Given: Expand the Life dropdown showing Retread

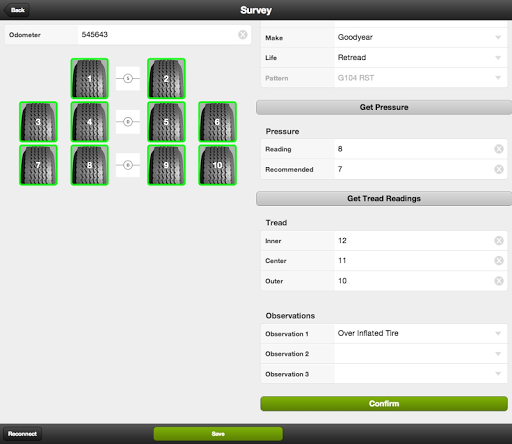Looking at the screenshot, I should pos(420,58).
